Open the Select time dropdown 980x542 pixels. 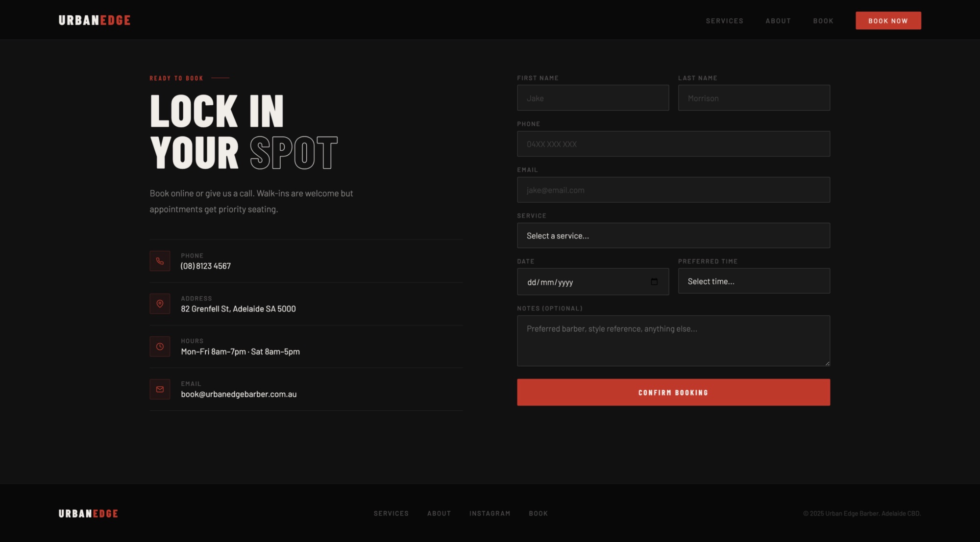754,281
